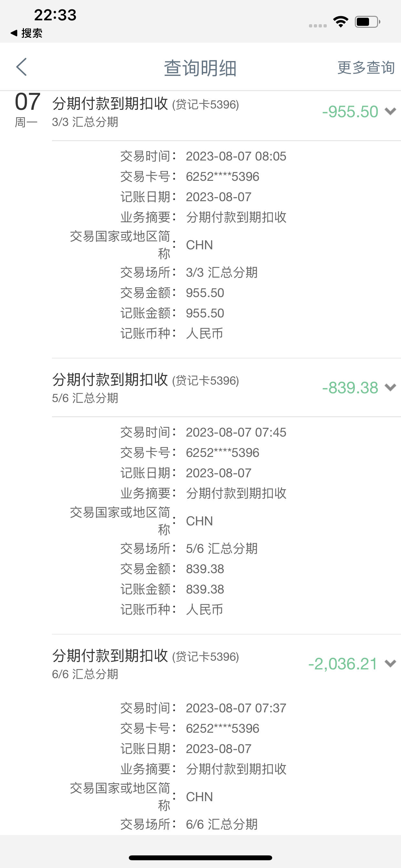Tap the Wi-Fi status icon

[341, 22]
